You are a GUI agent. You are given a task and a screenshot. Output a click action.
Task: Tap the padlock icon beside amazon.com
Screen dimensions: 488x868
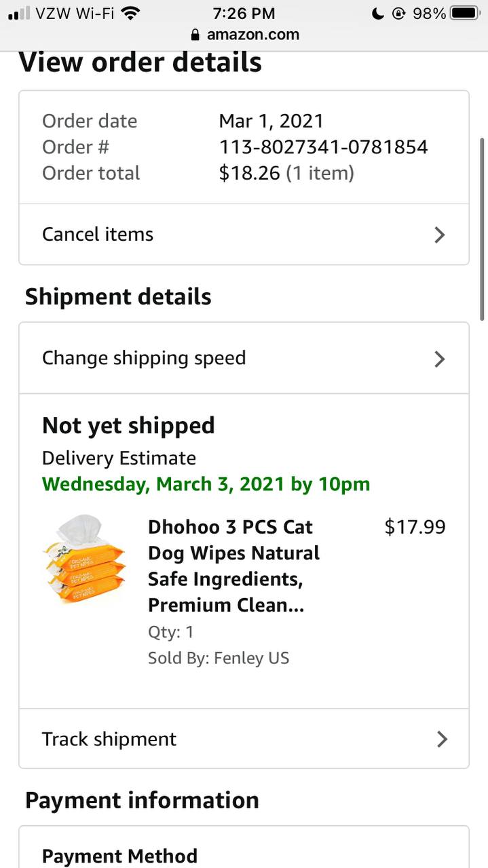tap(196, 35)
